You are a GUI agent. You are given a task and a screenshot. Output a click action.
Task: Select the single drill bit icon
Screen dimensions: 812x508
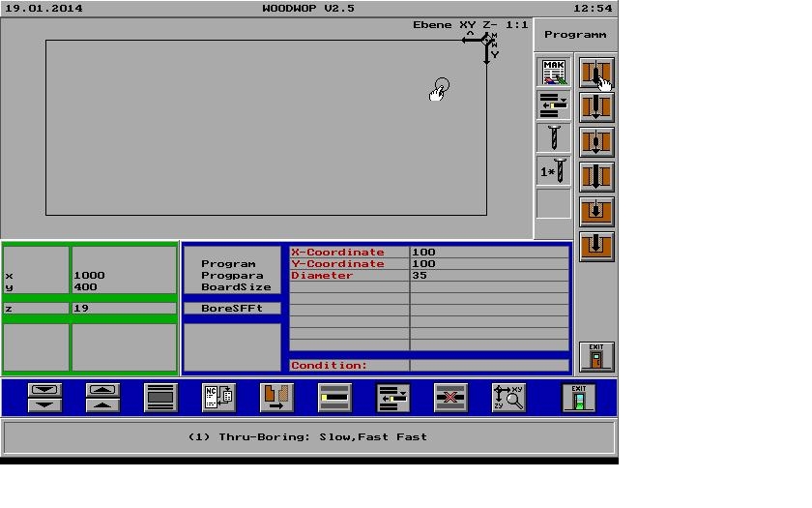[554, 138]
